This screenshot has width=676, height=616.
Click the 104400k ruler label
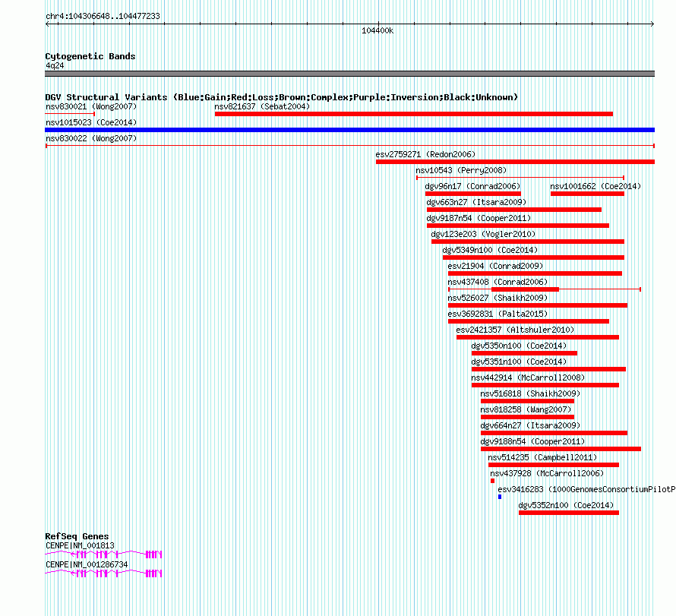[377, 30]
